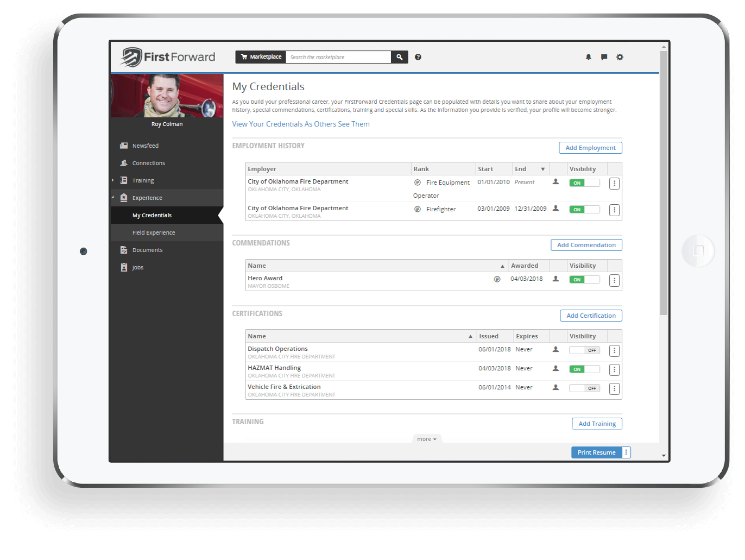Click the marketplace search magnifier button
The height and width of the screenshot is (560, 745).
(x=399, y=57)
